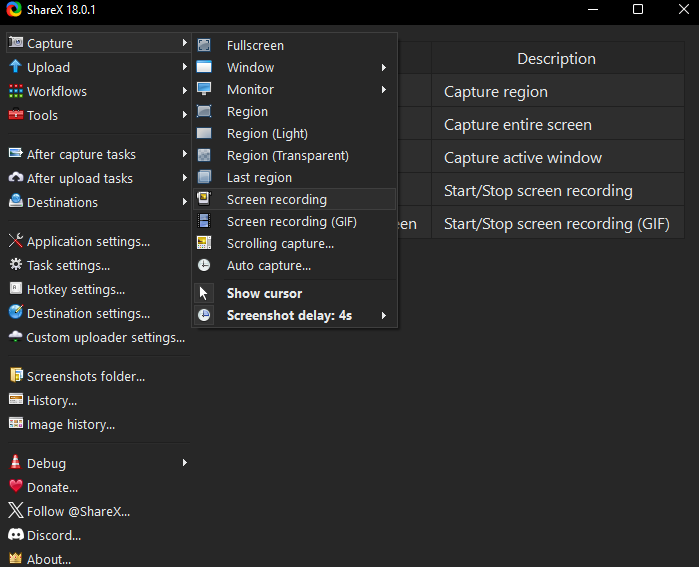699x567 pixels.
Task: Click the Donate heart icon
Action: (16, 487)
